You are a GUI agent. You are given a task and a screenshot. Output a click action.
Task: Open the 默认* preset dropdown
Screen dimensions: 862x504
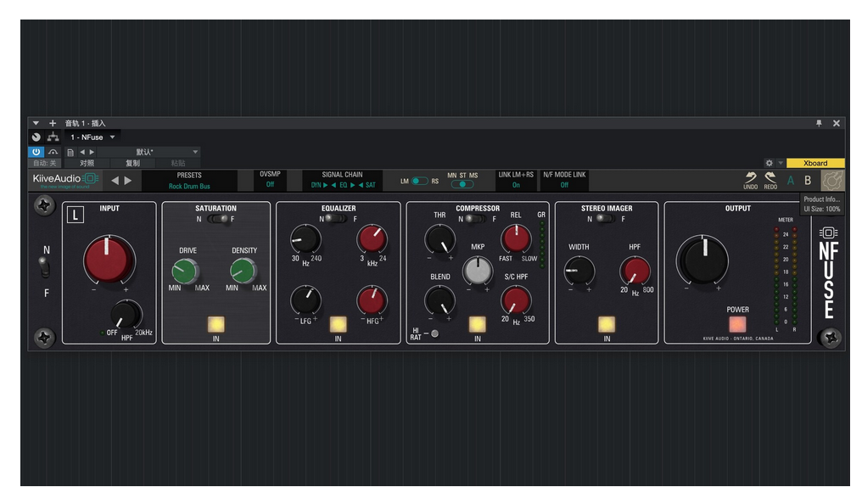[148, 152]
